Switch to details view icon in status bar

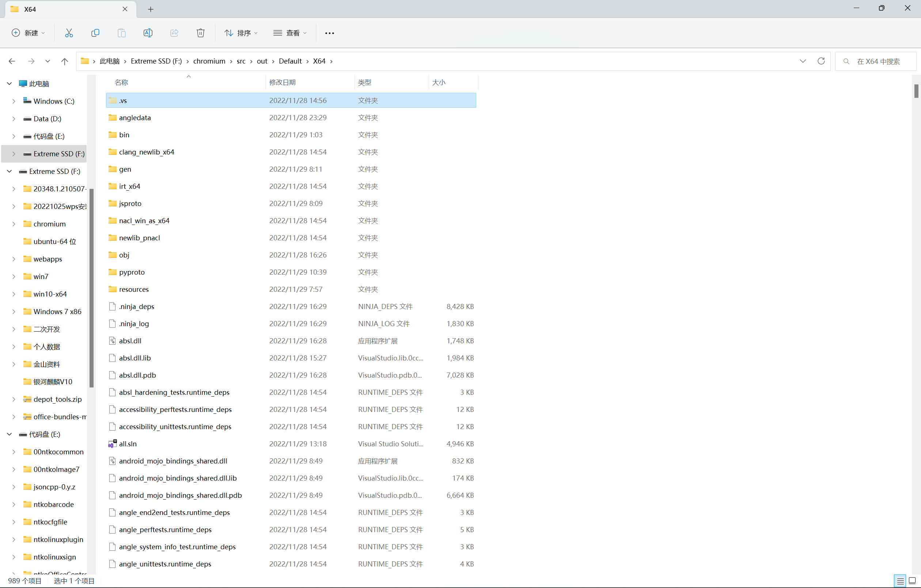coord(900,581)
